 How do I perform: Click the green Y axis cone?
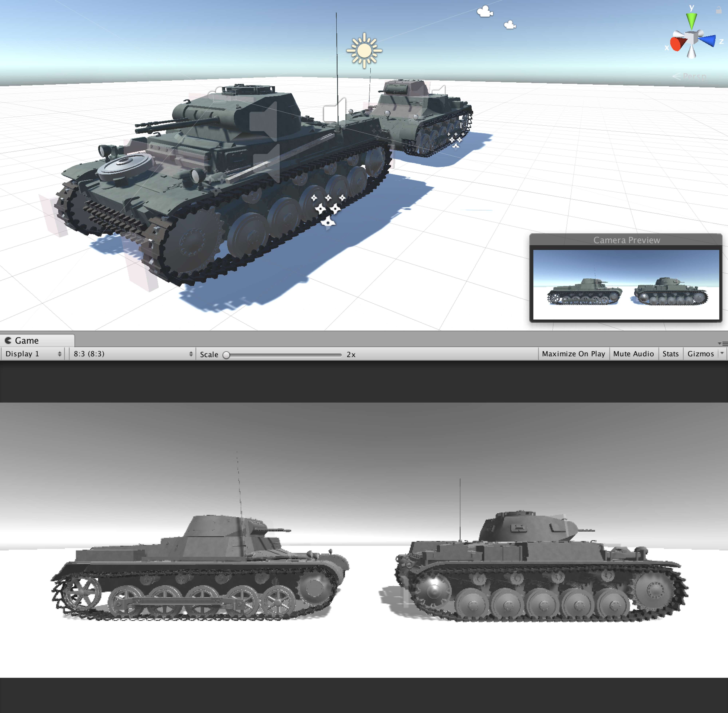click(x=691, y=21)
